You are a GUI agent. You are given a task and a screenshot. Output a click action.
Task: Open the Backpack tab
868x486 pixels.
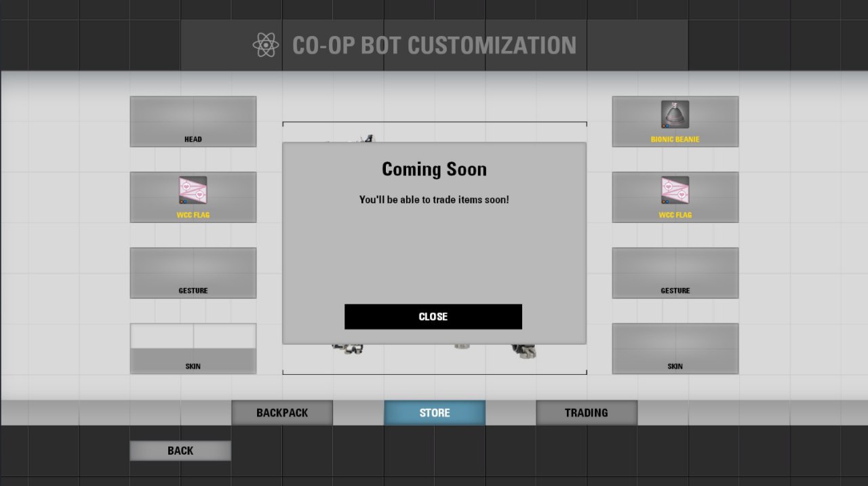282,413
